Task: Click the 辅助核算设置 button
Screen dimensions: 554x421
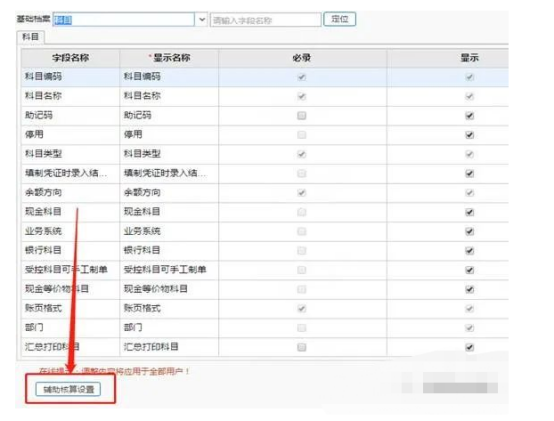Action: coord(68,389)
